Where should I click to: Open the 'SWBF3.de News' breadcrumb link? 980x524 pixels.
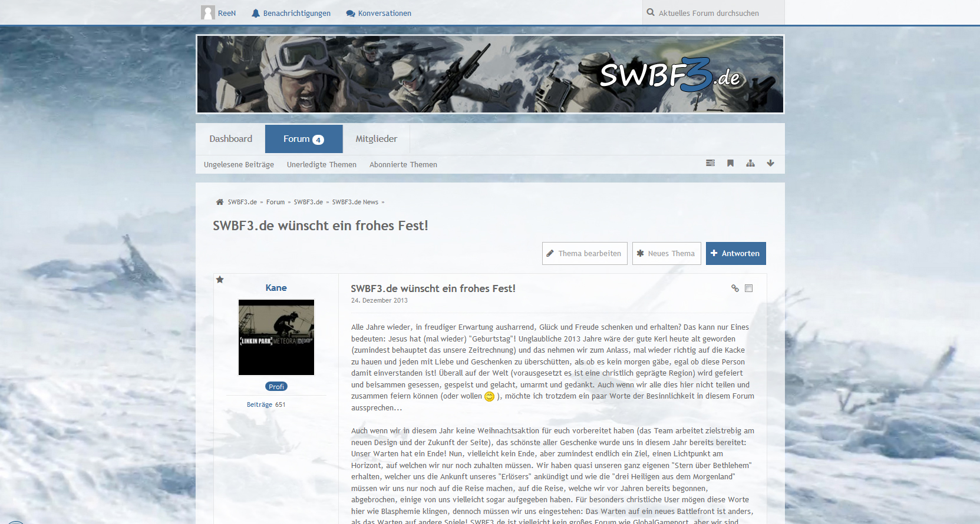point(355,202)
